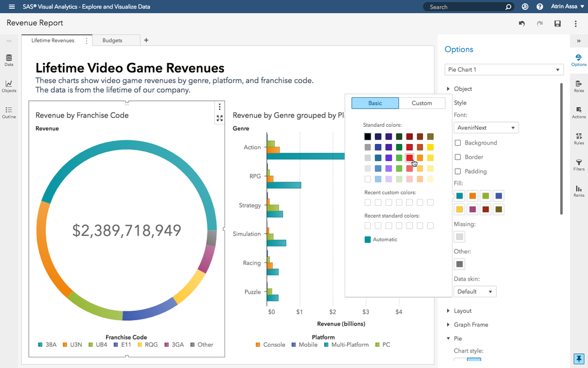Enable the Border checkbox
588x368 pixels.
pos(458,157)
